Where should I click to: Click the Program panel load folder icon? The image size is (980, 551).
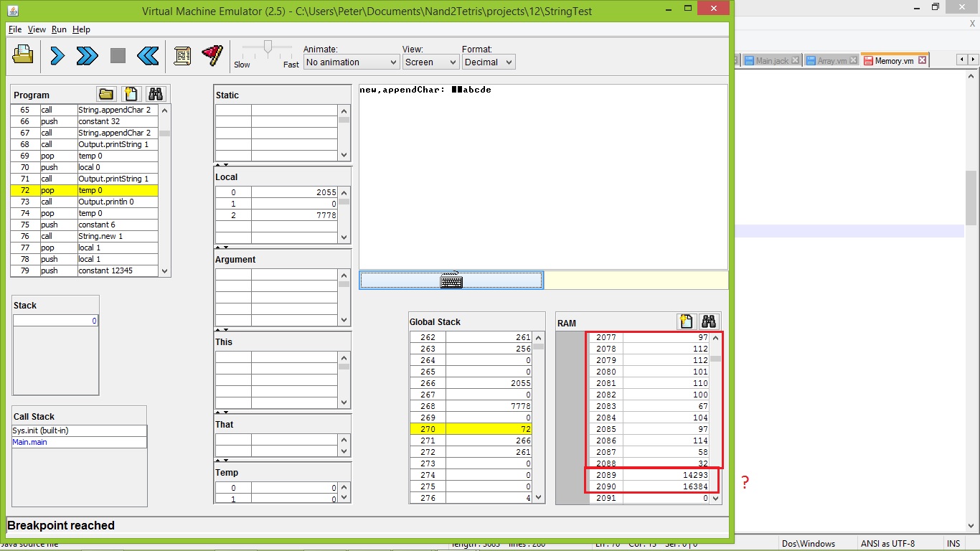tap(106, 94)
